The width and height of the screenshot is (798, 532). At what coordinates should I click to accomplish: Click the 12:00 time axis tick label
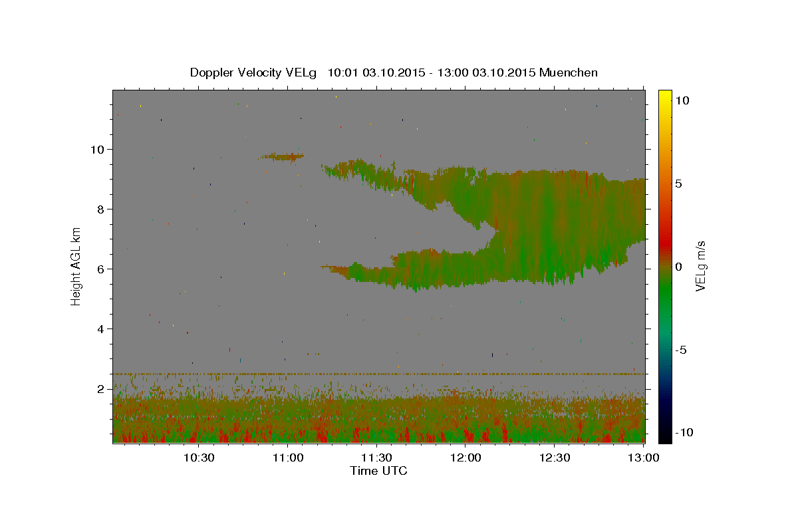465,458
